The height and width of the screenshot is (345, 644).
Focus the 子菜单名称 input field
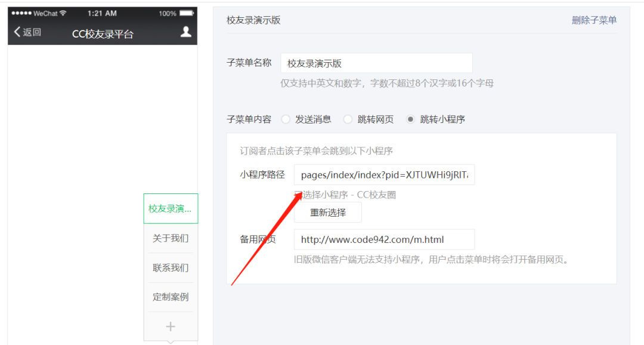(x=376, y=63)
